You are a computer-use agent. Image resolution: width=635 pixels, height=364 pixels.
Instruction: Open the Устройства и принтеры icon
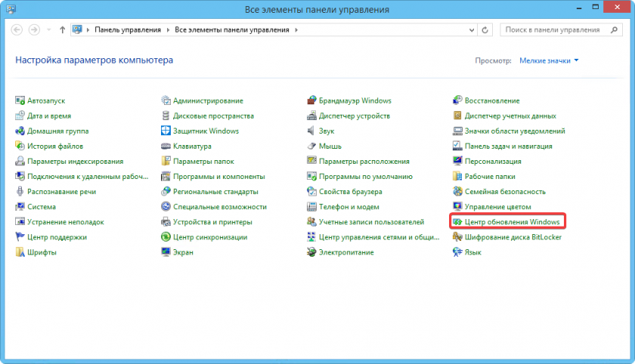(x=166, y=222)
